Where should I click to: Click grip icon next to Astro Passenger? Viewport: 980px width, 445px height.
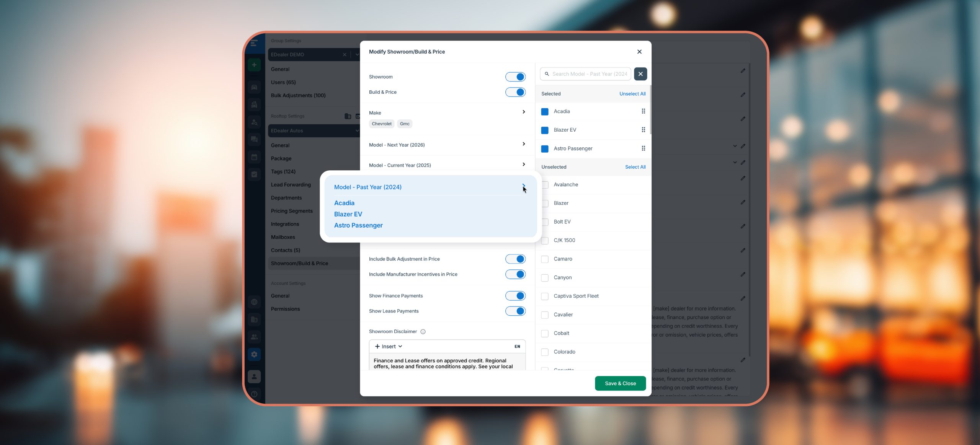coord(643,148)
